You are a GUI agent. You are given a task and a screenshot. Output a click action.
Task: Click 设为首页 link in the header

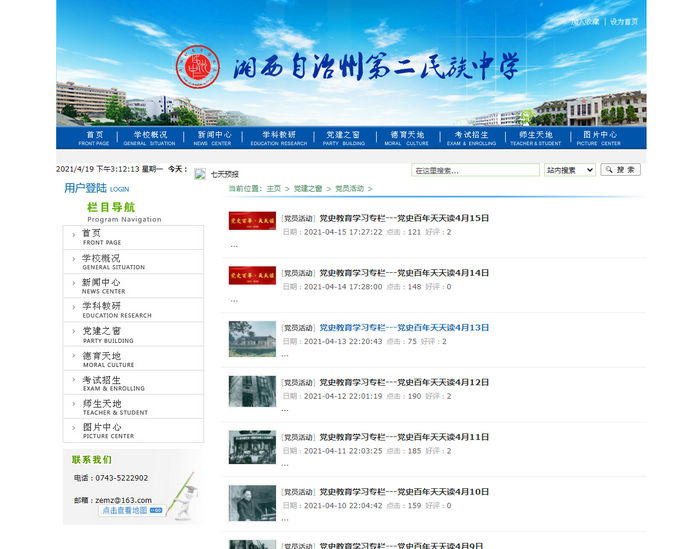[624, 21]
